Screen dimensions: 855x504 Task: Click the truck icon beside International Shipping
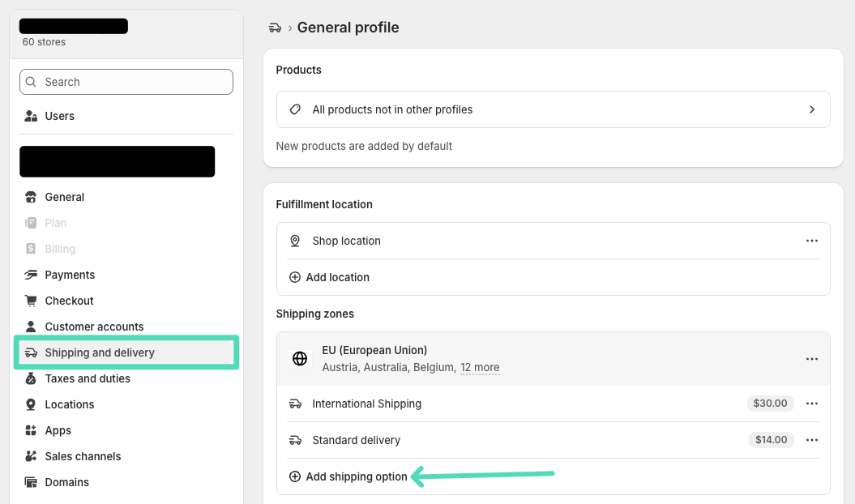pyautogui.click(x=295, y=404)
